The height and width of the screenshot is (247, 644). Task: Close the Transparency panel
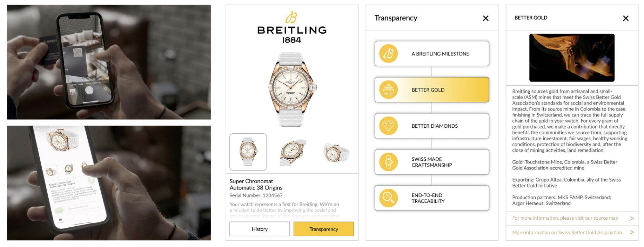pos(485,18)
